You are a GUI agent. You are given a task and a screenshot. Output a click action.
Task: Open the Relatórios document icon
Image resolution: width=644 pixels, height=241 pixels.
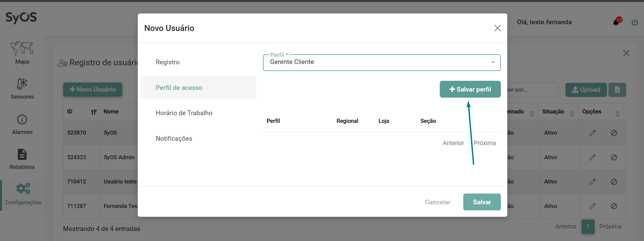(22, 154)
